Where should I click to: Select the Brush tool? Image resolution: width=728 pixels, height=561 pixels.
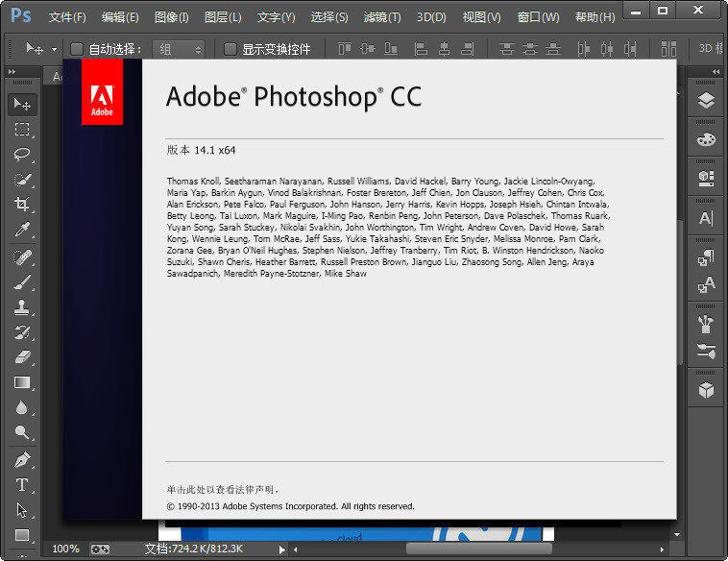[22, 281]
